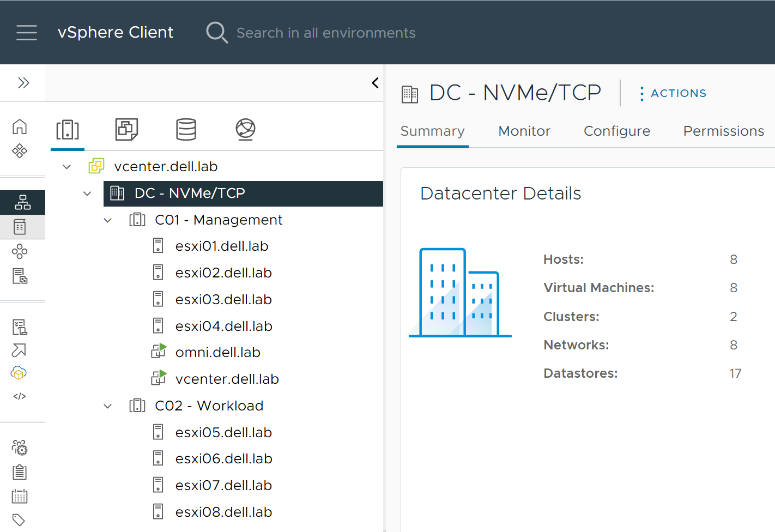Screen dimensions: 775x532
Task: Collapse the navigator panel arrow
Action: (375, 83)
